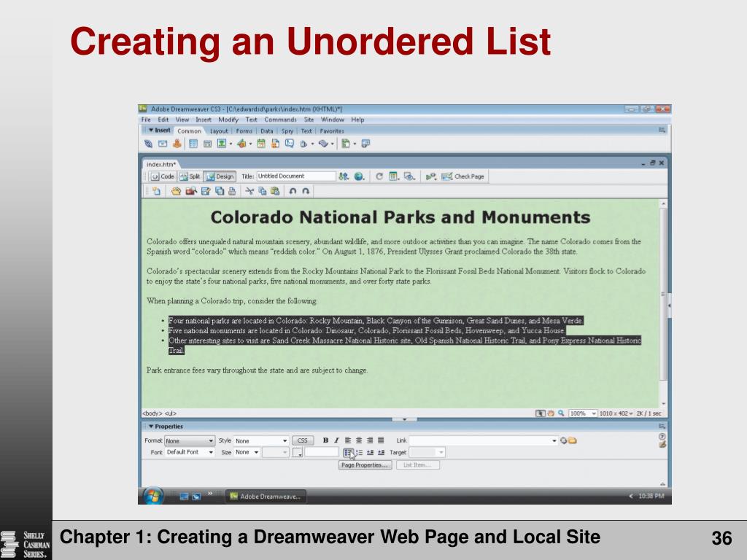Click the Images insert icon

point(222,144)
